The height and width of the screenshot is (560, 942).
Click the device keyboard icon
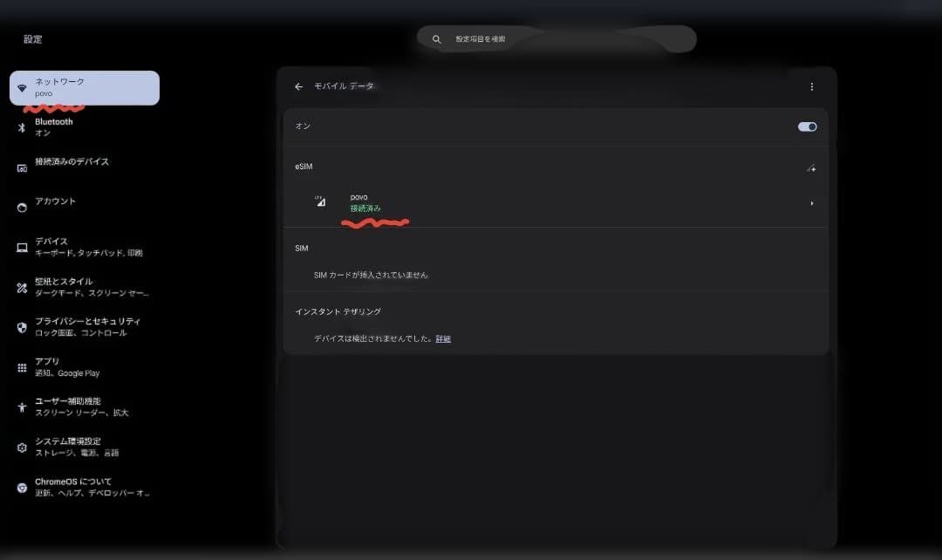[21, 245]
